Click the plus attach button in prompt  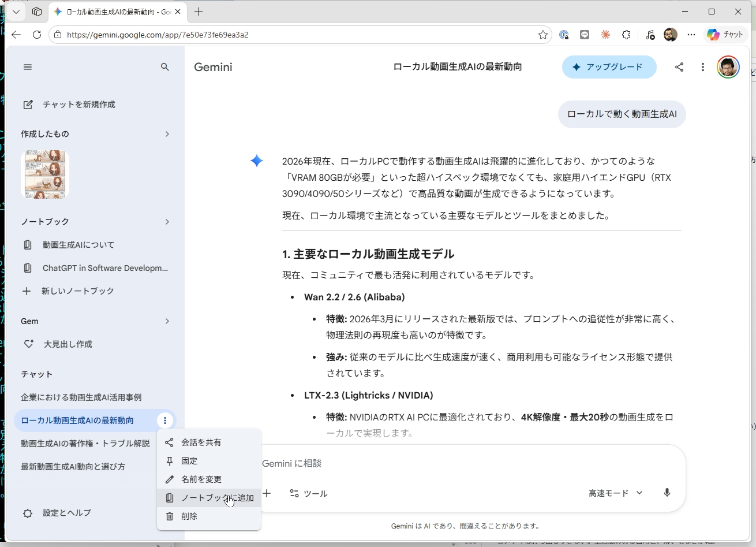pos(267,493)
